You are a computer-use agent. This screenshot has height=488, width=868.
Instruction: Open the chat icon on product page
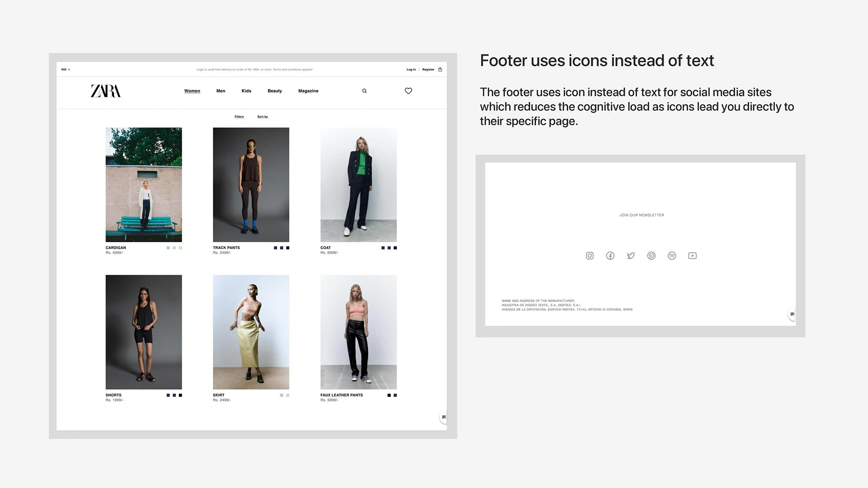(x=444, y=417)
